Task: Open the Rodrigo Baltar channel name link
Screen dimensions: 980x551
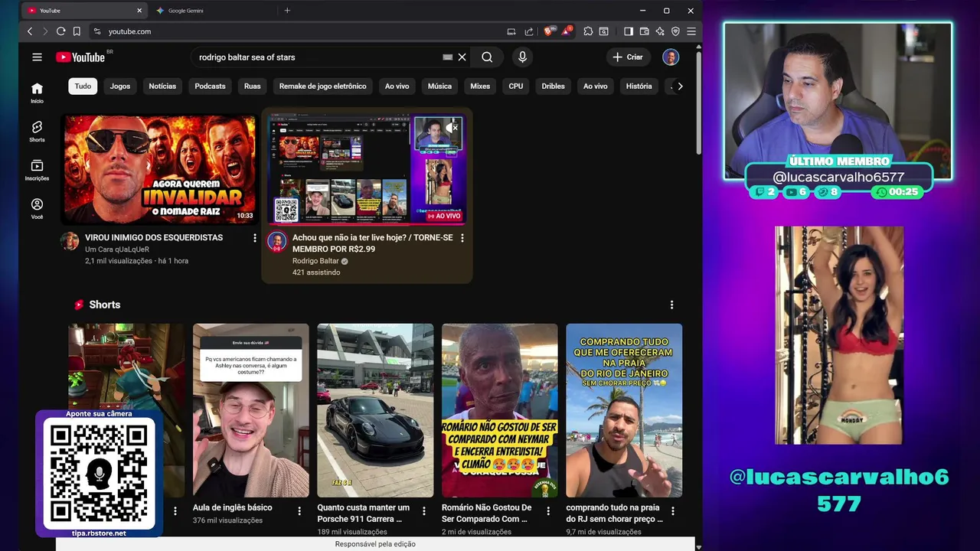Action: click(315, 261)
